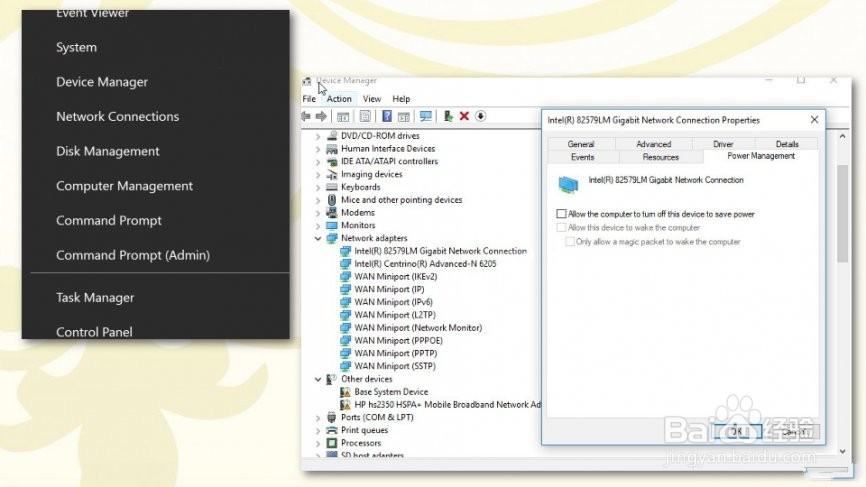The width and height of the screenshot is (866, 487).
Task: Click the Modems category icon
Action: (332, 213)
